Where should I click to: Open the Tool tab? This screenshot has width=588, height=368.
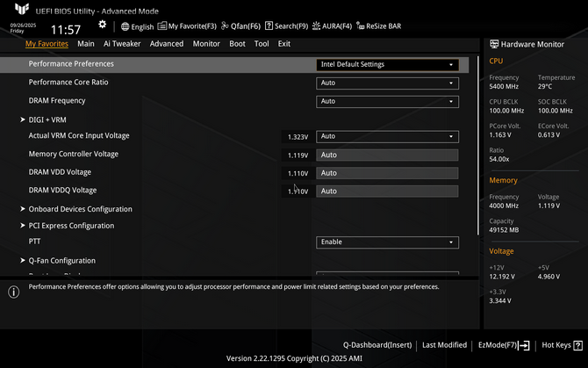(x=262, y=44)
